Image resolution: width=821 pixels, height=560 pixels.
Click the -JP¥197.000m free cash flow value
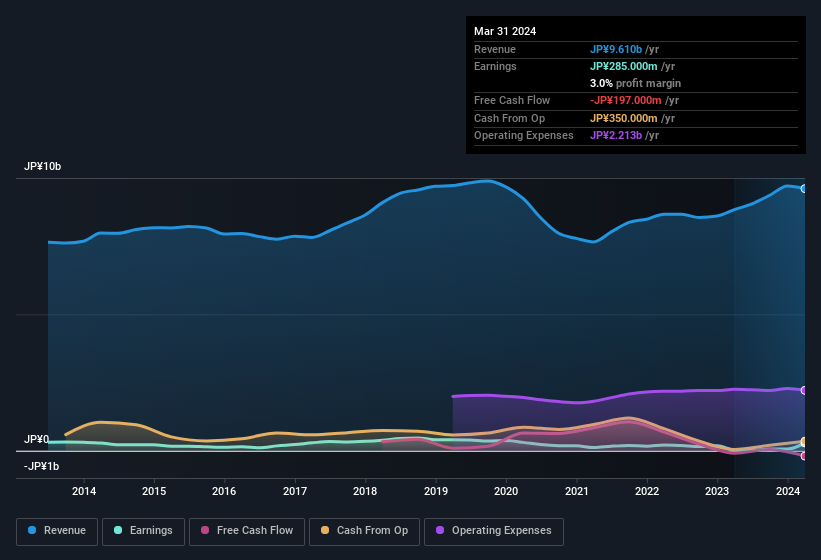tap(626, 100)
